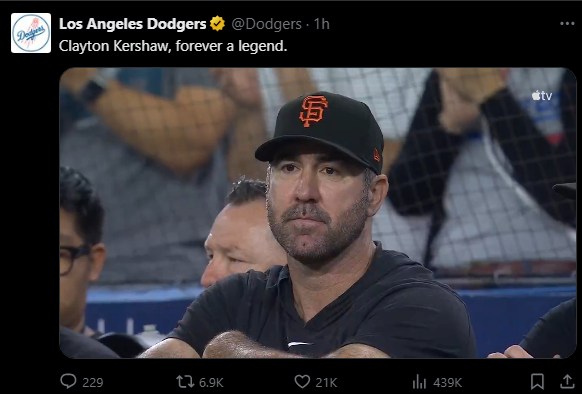This screenshot has height=394, width=582.
Task: Like the post with the heart icon
Action: pos(302,381)
